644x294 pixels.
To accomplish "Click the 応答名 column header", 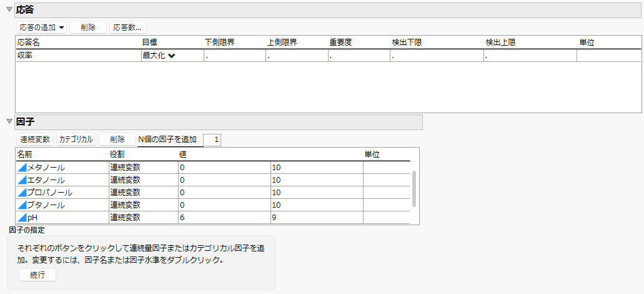I will click(28, 43).
